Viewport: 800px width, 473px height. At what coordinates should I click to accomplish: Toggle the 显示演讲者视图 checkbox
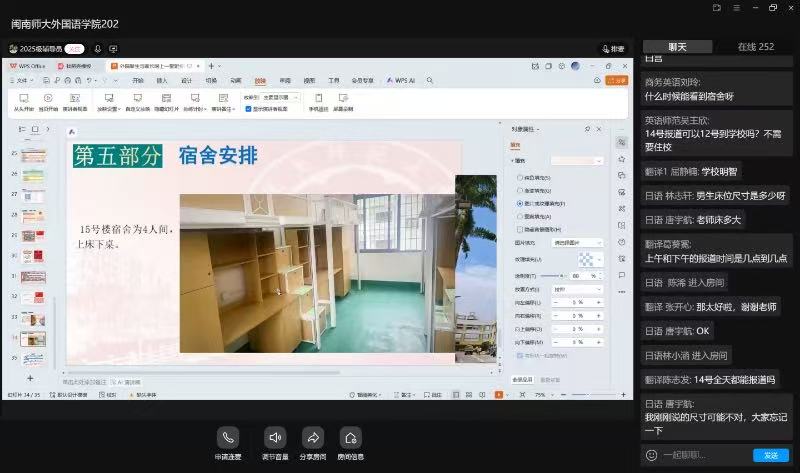[248, 108]
